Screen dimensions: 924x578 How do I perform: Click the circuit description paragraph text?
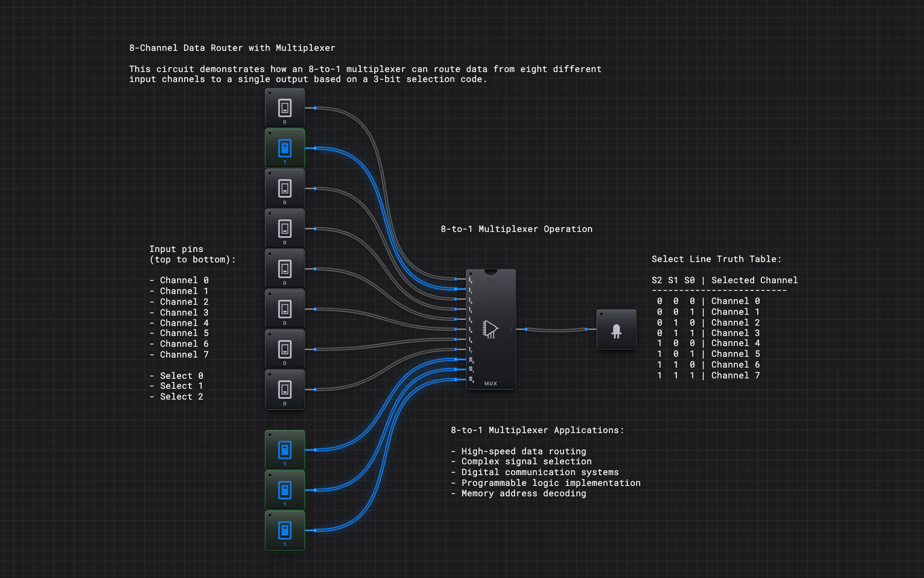tap(365, 74)
